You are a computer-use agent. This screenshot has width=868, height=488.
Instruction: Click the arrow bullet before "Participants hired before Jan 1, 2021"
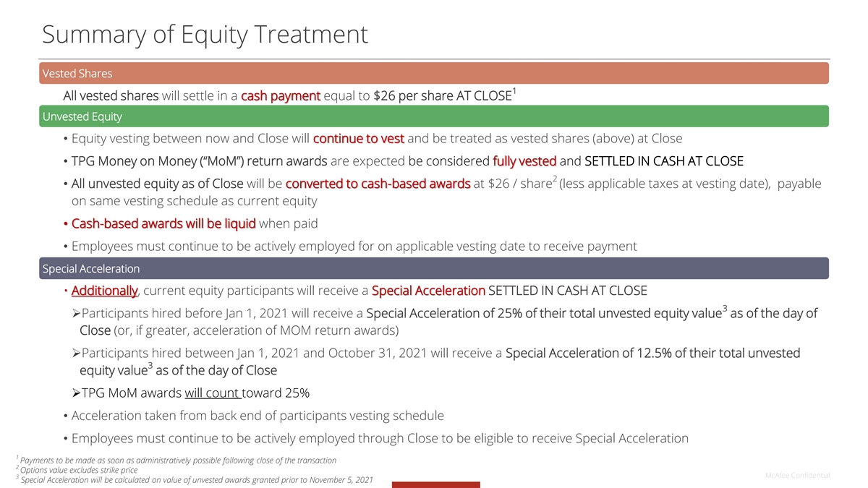click(x=76, y=314)
